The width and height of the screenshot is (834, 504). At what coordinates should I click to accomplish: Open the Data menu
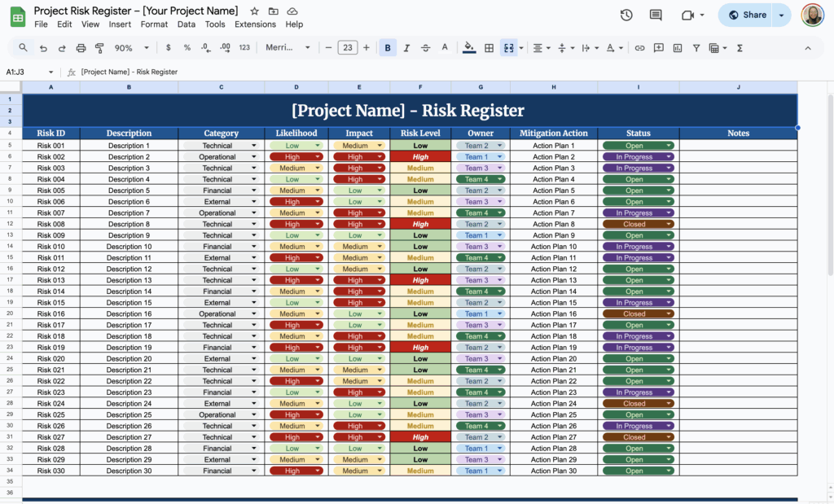pyautogui.click(x=187, y=24)
